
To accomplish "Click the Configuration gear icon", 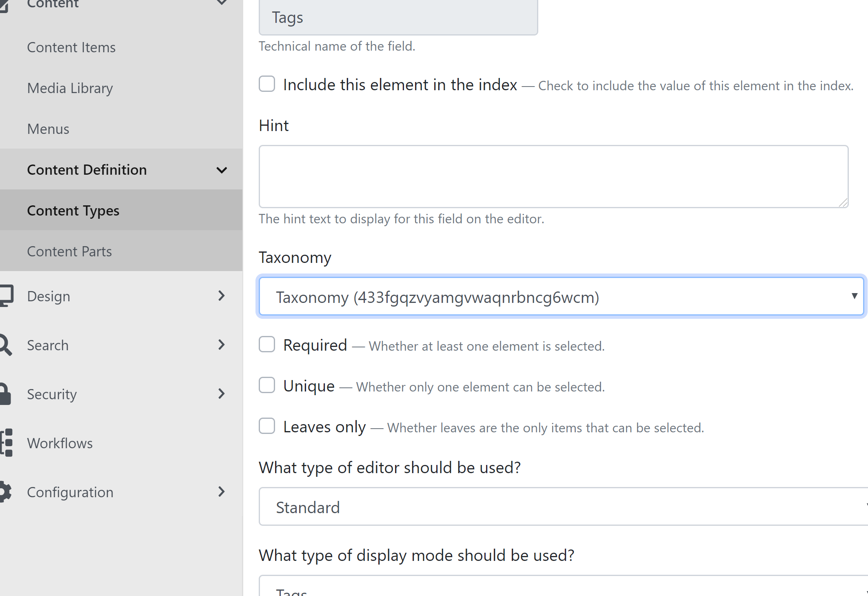I will (x=6, y=492).
